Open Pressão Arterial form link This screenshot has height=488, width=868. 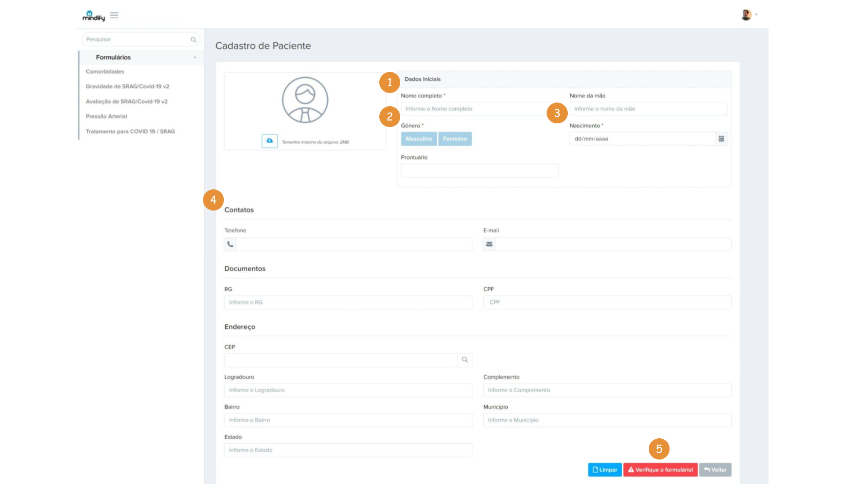[106, 116]
